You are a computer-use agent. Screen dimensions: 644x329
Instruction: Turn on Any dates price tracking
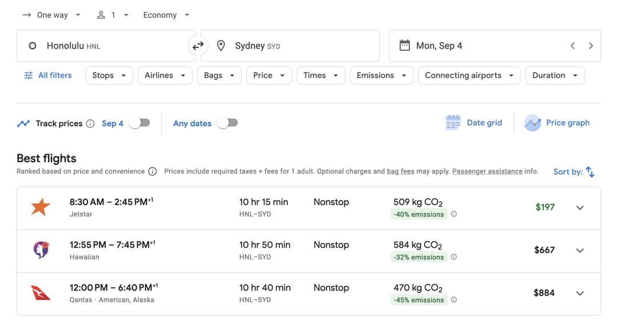pyautogui.click(x=227, y=123)
